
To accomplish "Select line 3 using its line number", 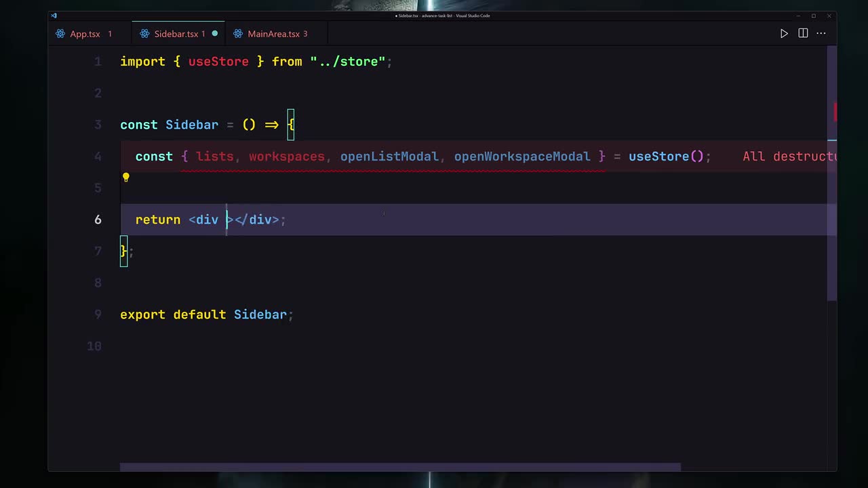I will 98,125.
